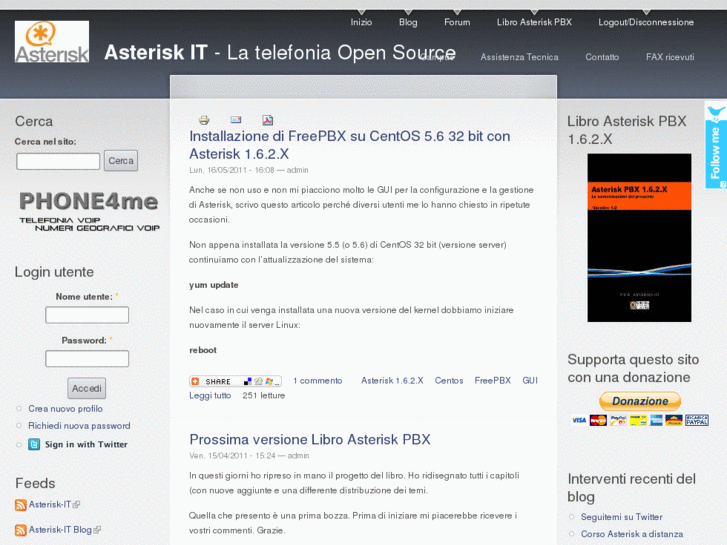This screenshot has height=545, width=727.
Task: Click the Follow me Twitter side tab
Action: coord(716,146)
